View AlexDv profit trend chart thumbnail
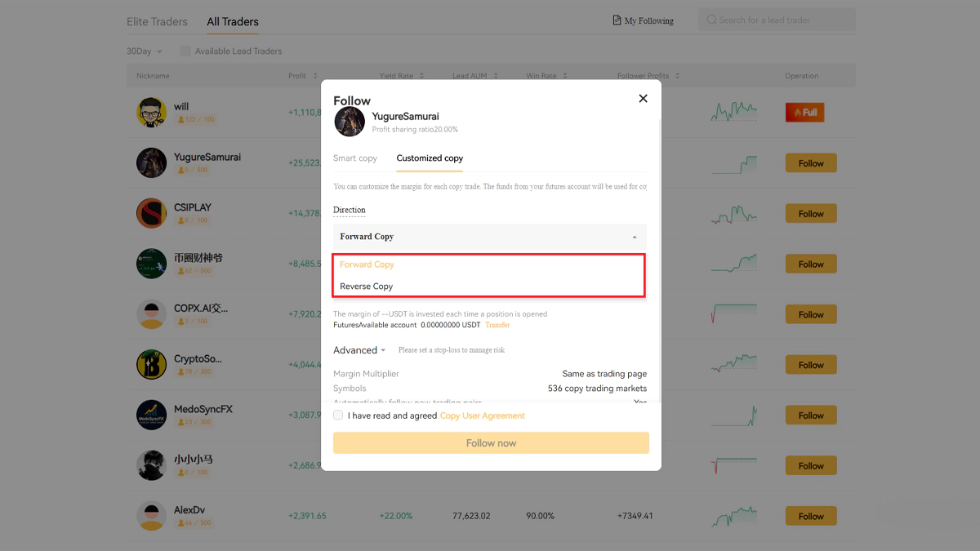The image size is (980, 551). [734, 517]
